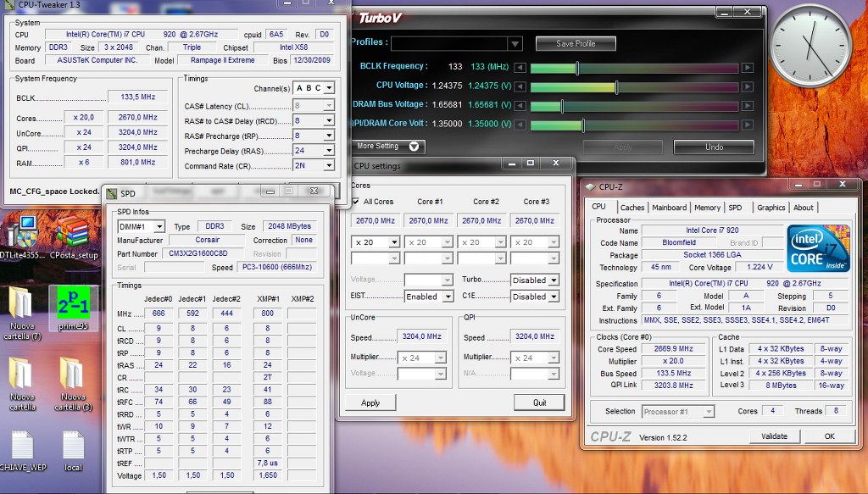
Task: Toggle the All Cores checkbox
Action: [355, 202]
